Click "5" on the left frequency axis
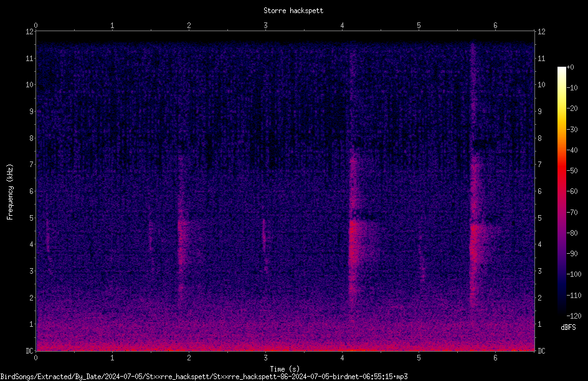 (32, 218)
